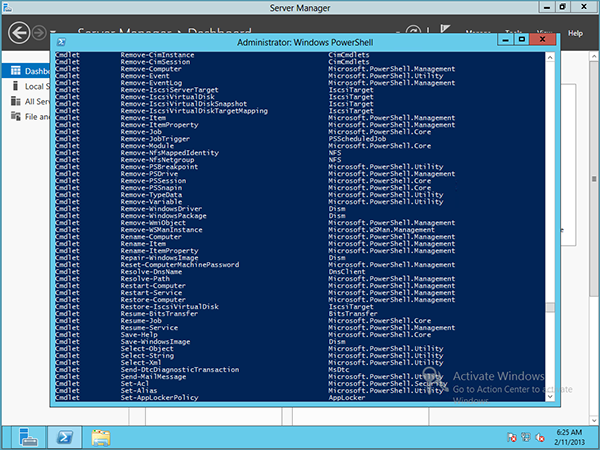The height and width of the screenshot is (450, 600).
Task: Click the Save-Help cmdlet text
Action: point(139,335)
